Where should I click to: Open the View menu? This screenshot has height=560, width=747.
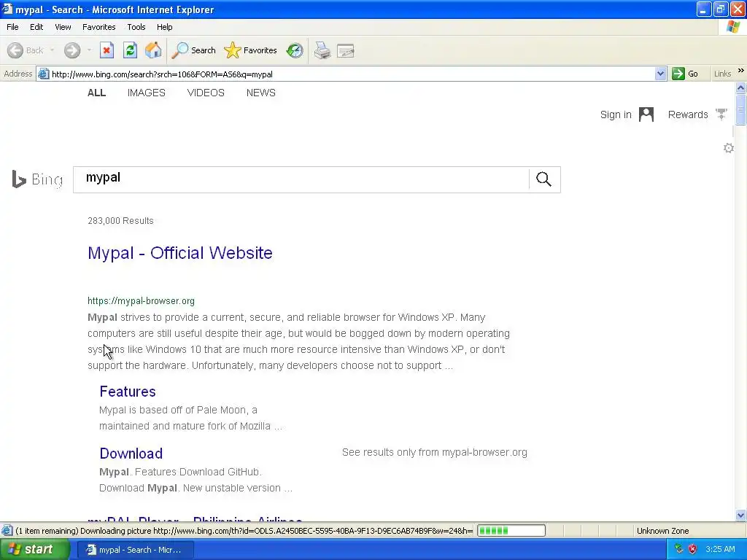pos(63,27)
